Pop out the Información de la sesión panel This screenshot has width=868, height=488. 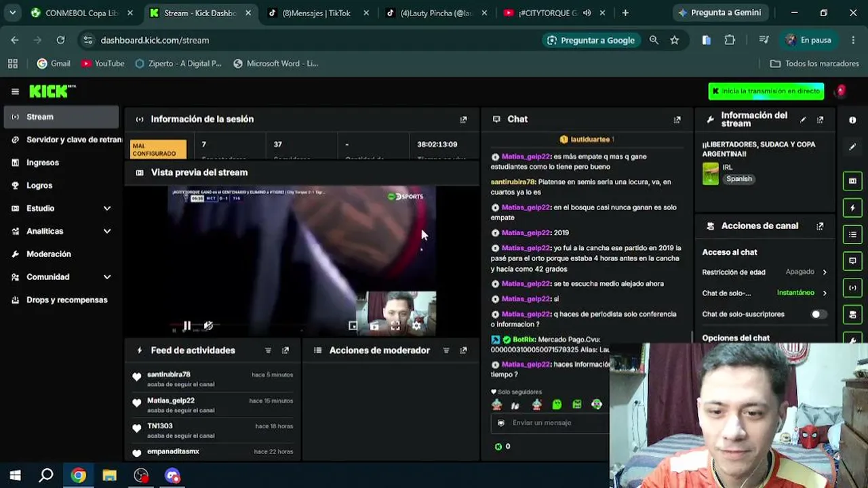pos(463,119)
